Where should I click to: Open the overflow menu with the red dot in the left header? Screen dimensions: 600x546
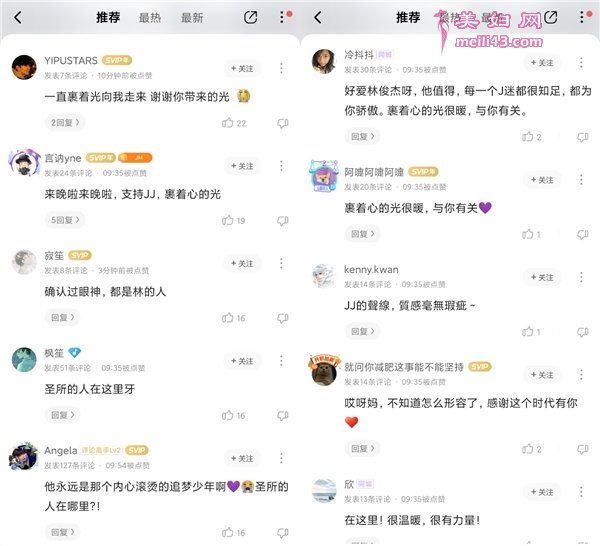coord(283,17)
